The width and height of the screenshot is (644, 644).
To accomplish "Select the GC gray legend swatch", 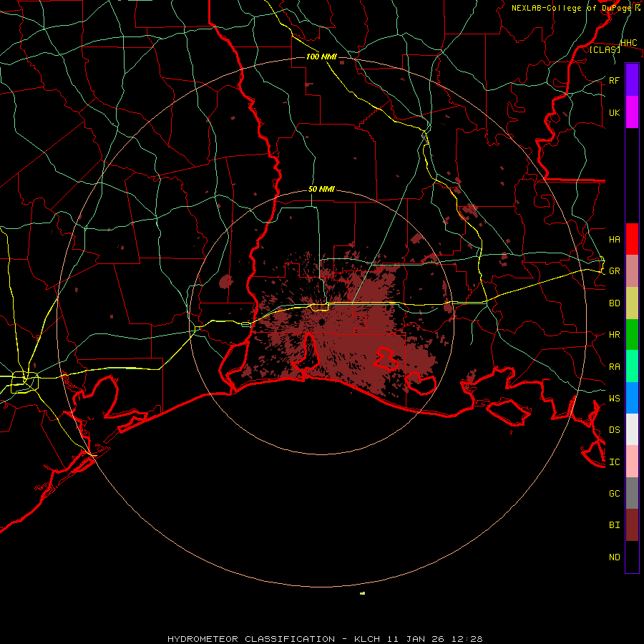I will 632,493.
